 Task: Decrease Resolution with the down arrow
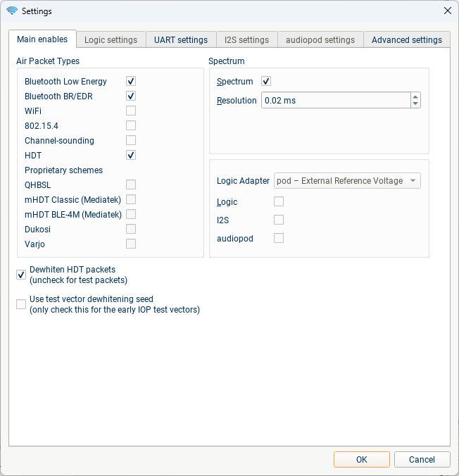(x=415, y=104)
